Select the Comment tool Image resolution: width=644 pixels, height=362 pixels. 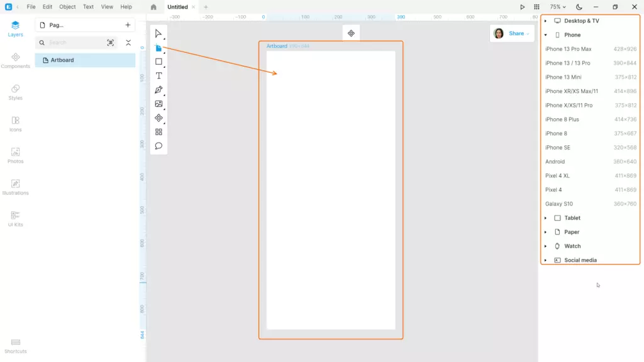158,146
